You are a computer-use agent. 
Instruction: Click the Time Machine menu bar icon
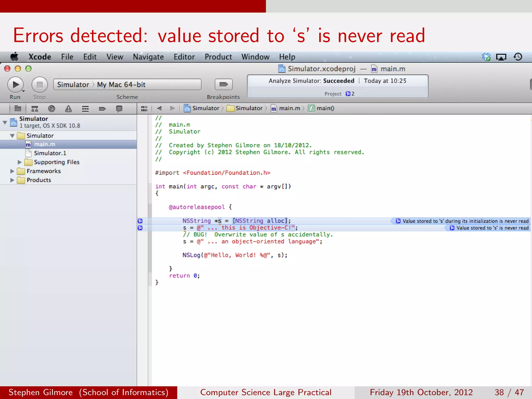click(x=518, y=57)
